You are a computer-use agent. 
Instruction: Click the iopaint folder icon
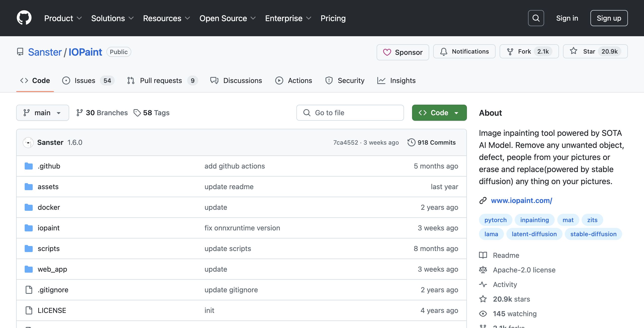[29, 228]
